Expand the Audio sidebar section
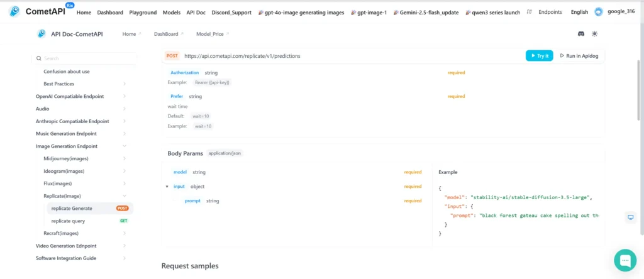 pyautogui.click(x=125, y=109)
